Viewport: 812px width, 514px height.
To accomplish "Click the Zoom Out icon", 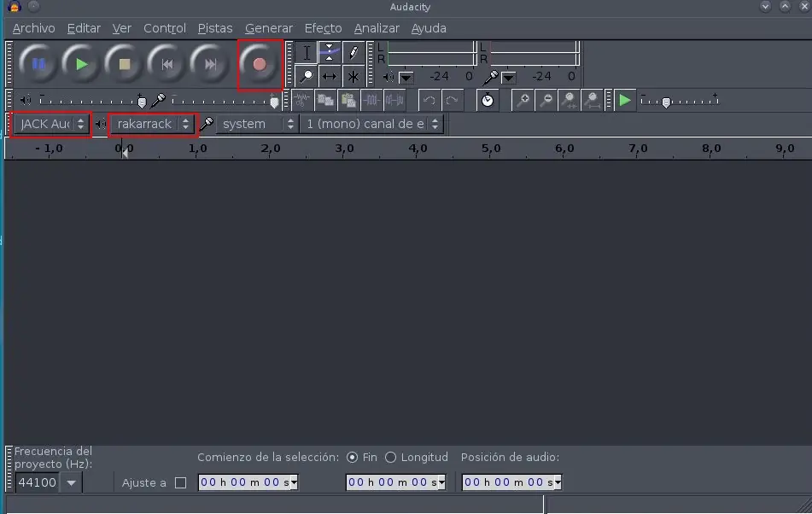I will click(x=546, y=101).
